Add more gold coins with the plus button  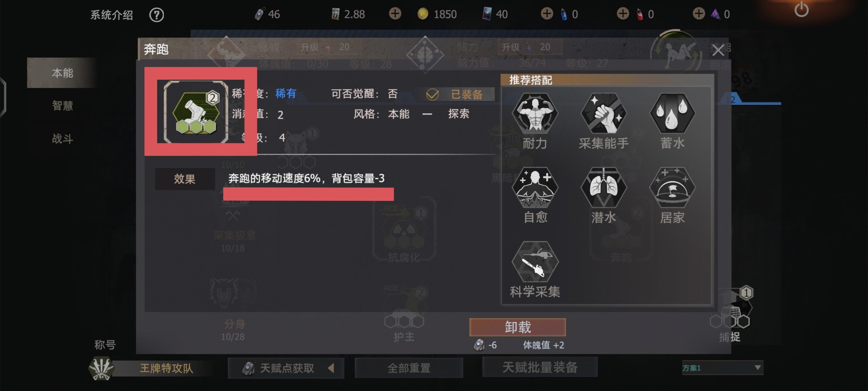tap(395, 14)
